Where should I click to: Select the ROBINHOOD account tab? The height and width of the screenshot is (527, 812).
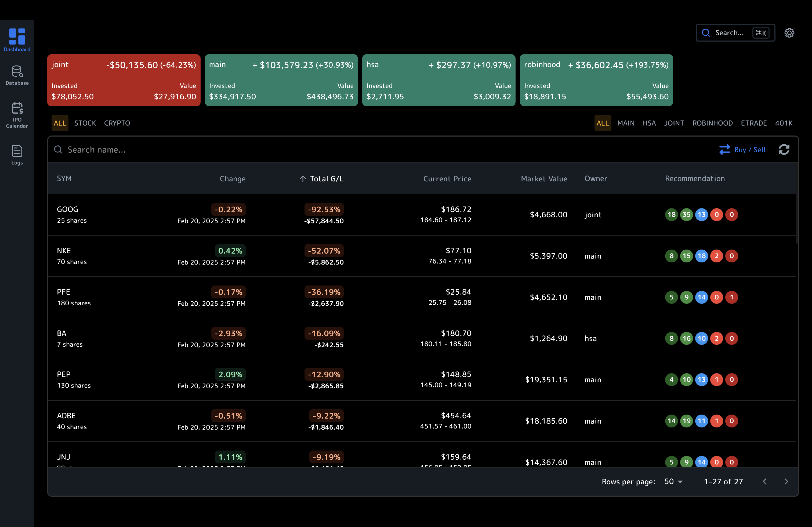click(x=712, y=123)
